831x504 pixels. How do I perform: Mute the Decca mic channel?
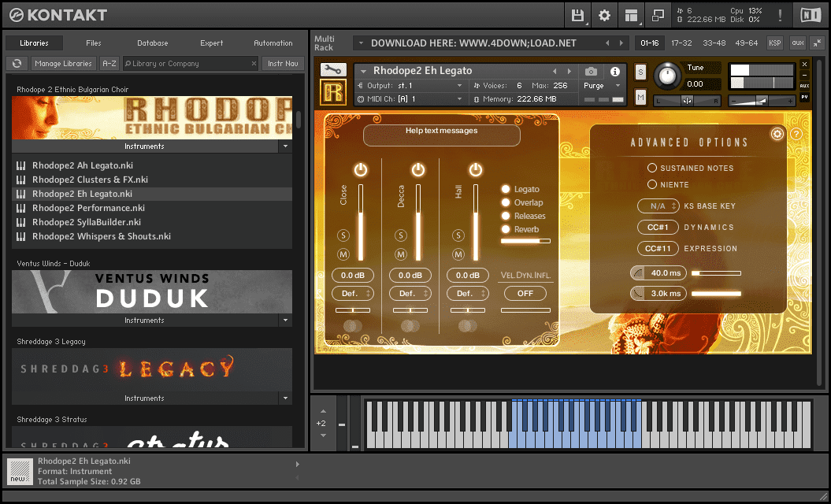(x=401, y=254)
